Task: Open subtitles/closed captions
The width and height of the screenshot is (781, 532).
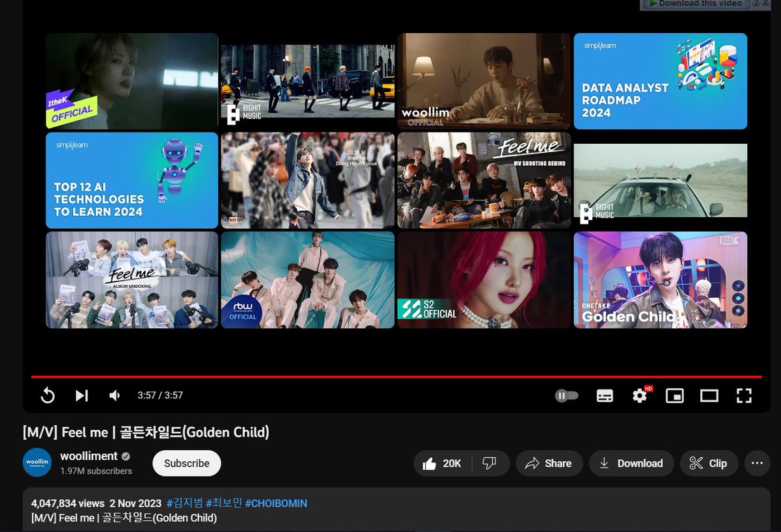Action: tap(605, 395)
